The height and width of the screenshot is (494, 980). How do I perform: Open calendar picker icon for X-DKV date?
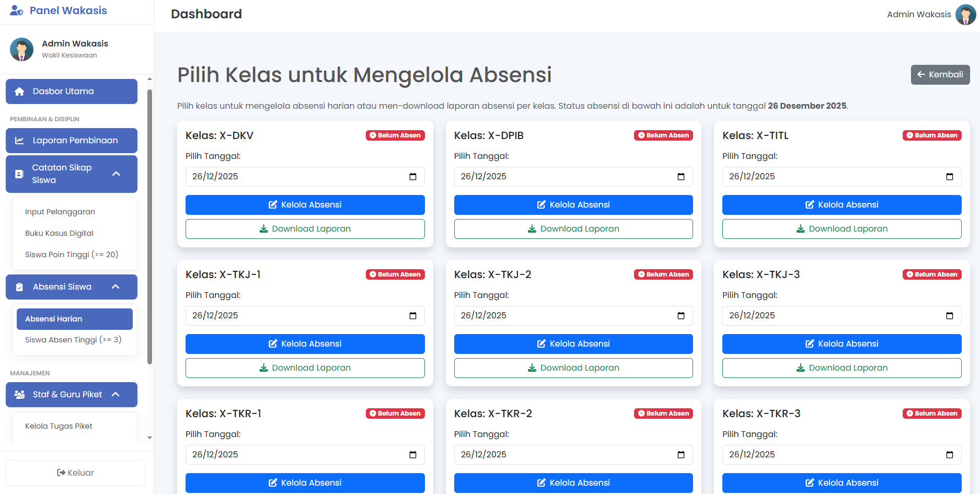pos(413,177)
